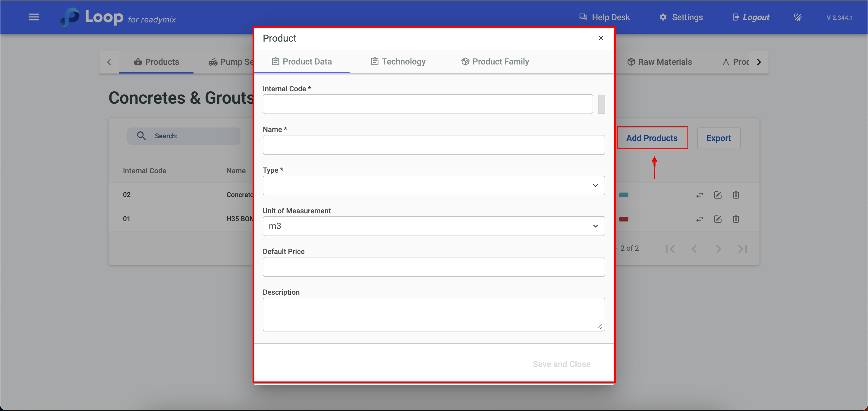Click the blue color swatch of product 02

[624, 195]
